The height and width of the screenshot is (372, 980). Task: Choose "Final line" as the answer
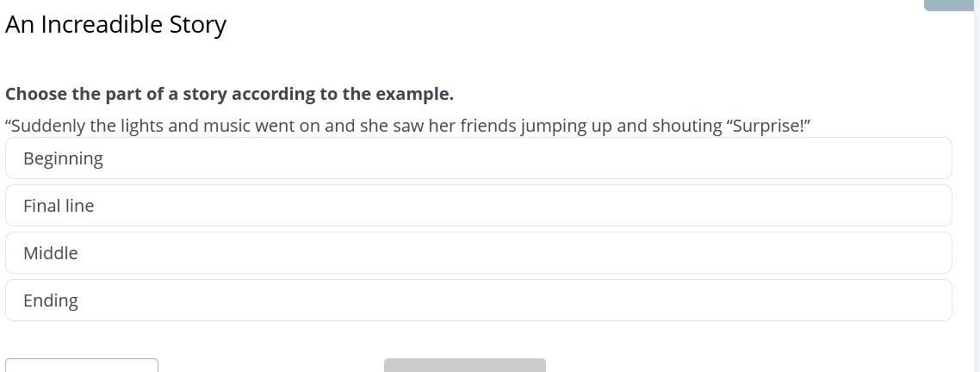tap(478, 206)
